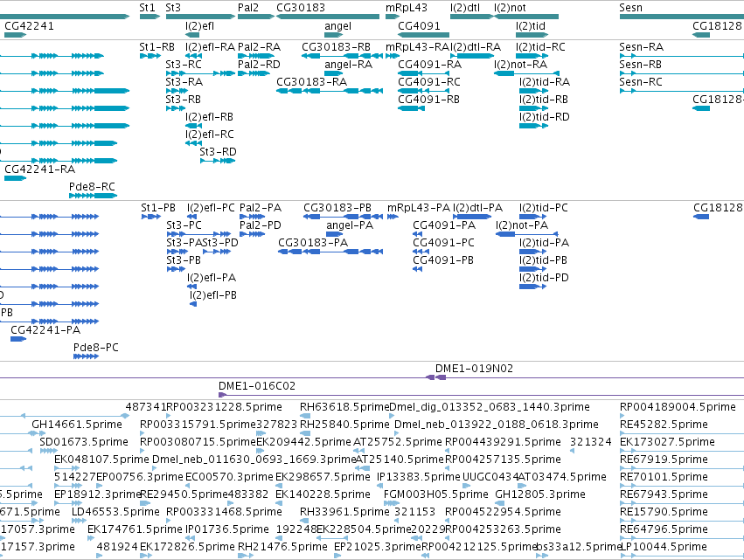Select the l(2)efl-RC transcript label
Image resolution: width=744 pixels, height=560 pixels.
coord(210,135)
